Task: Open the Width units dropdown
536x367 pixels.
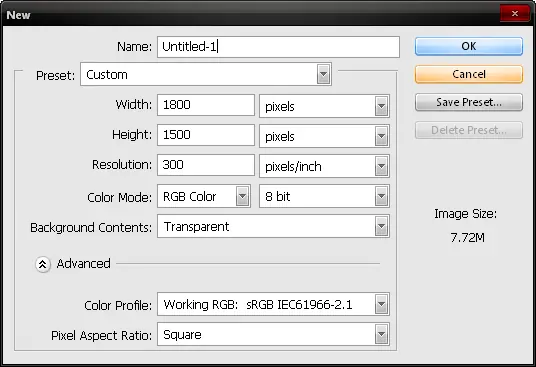Action: tap(324, 106)
